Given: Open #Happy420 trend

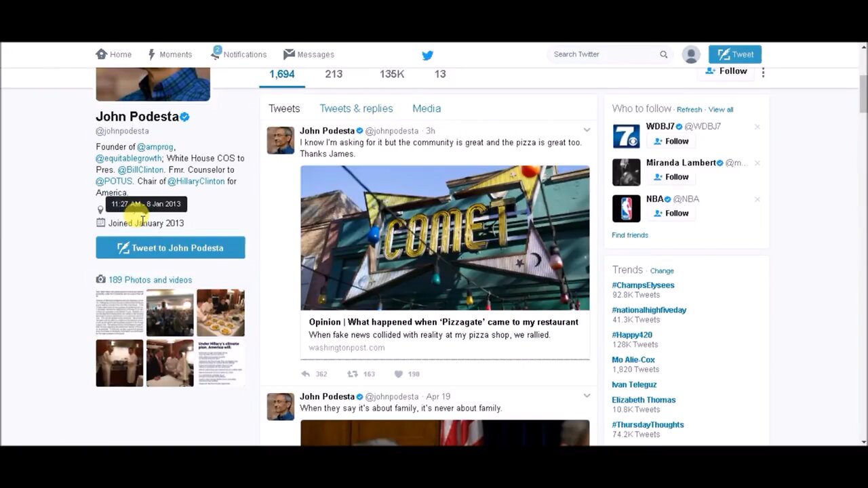Looking at the screenshot, I should pos(632,335).
